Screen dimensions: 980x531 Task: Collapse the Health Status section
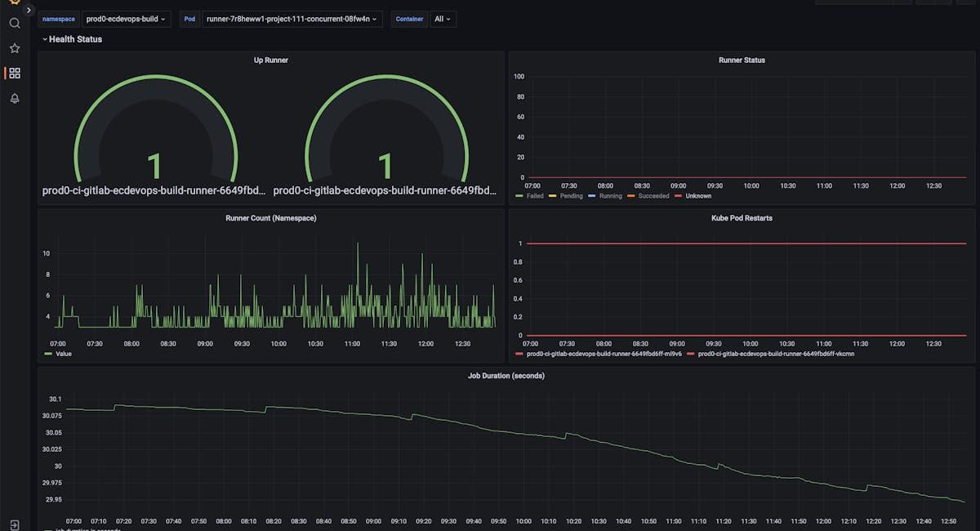pyautogui.click(x=75, y=38)
